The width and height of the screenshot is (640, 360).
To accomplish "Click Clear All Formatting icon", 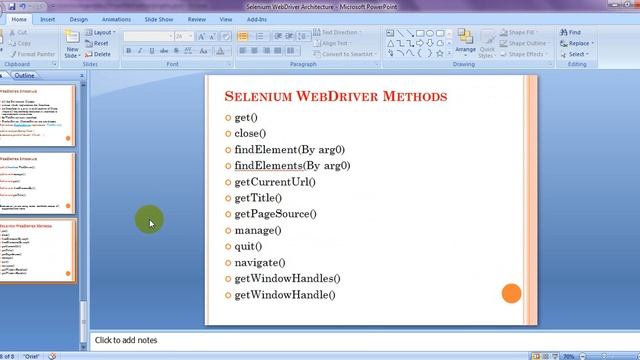I will pyautogui.click(x=226, y=37).
